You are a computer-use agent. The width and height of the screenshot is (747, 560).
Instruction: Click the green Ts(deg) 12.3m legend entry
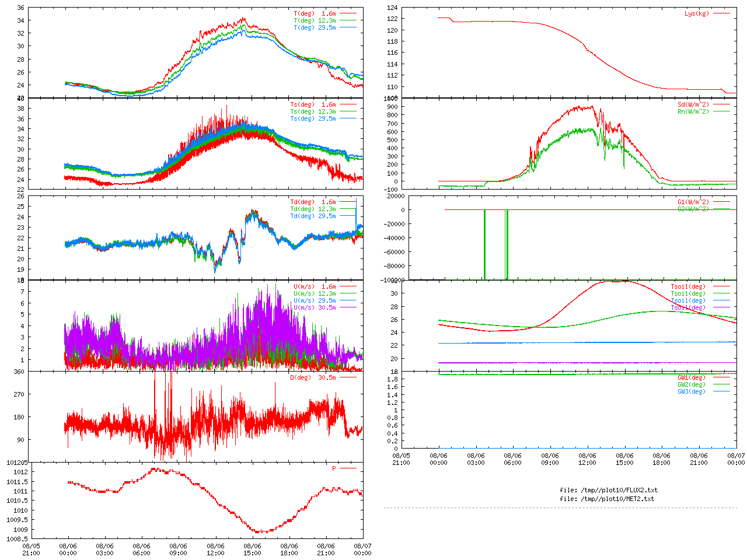point(313,111)
